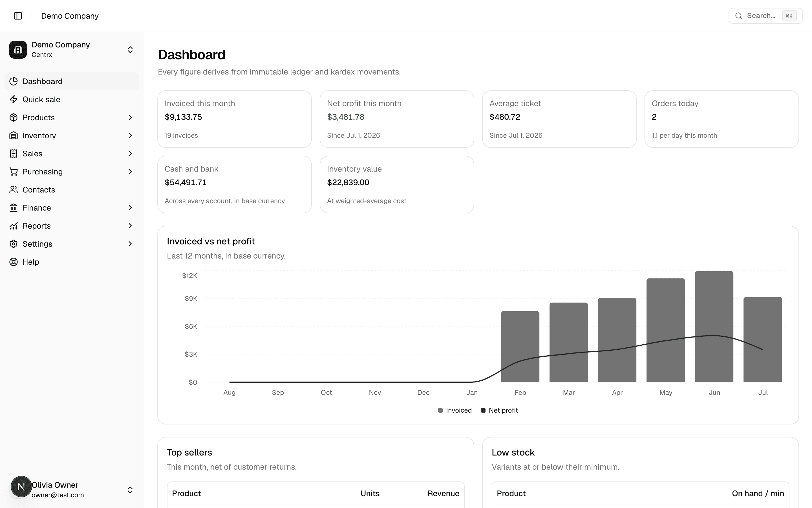Open Quick sale from the sidebar
The height and width of the screenshot is (508, 812).
click(x=72, y=99)
